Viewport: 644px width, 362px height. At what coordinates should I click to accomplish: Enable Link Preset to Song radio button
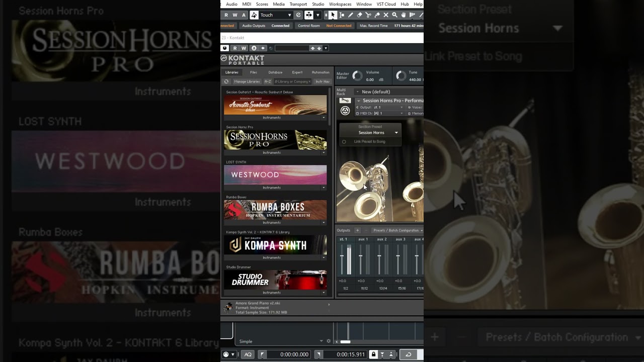(x=344, y=142)
